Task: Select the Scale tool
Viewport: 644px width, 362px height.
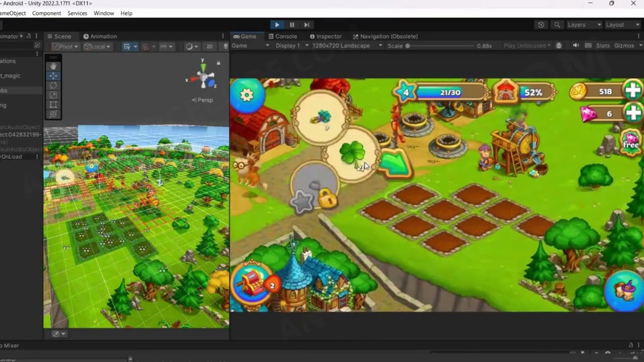Action: (53, 95)
